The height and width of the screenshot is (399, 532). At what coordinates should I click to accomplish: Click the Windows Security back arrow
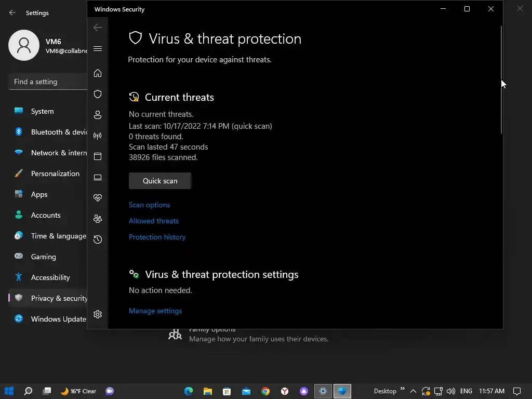(97, 28)
